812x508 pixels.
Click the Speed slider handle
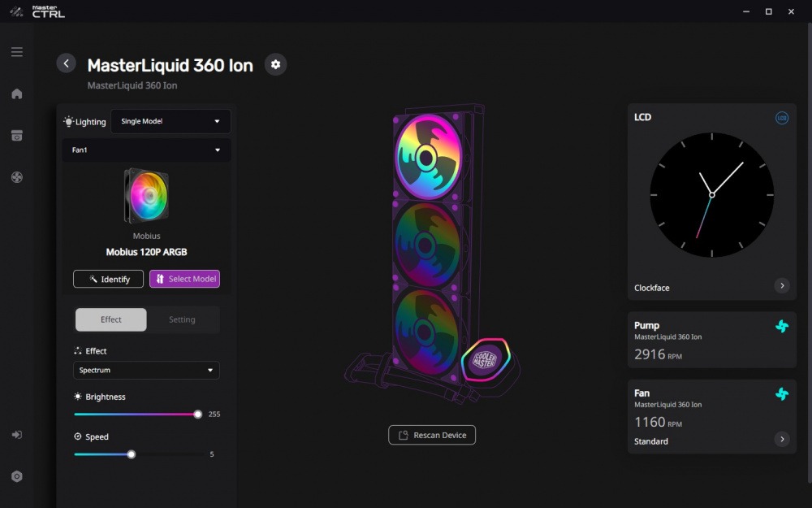click(132, 454)
